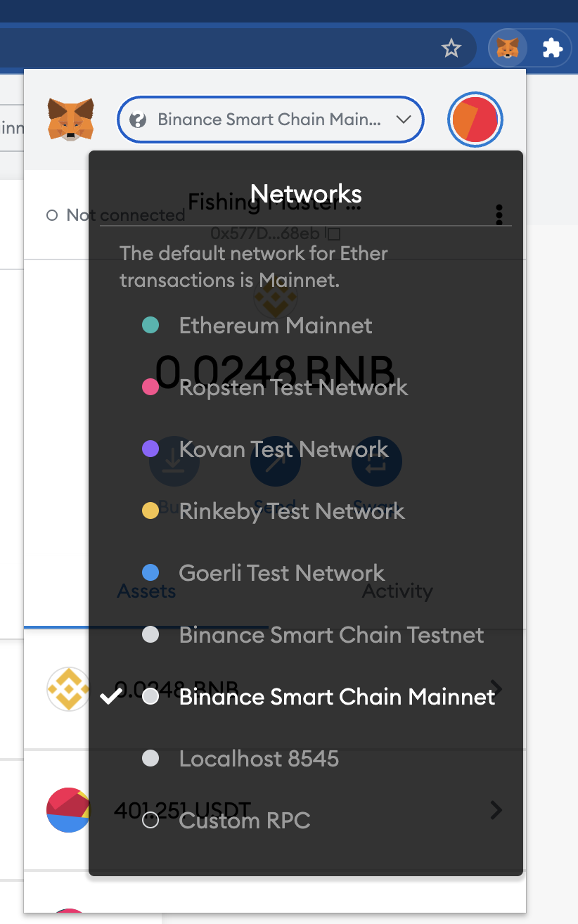The height and width of the screenshot is (924, 578).
Task: Open the three-dot account options menu
Action: point(499,214)
